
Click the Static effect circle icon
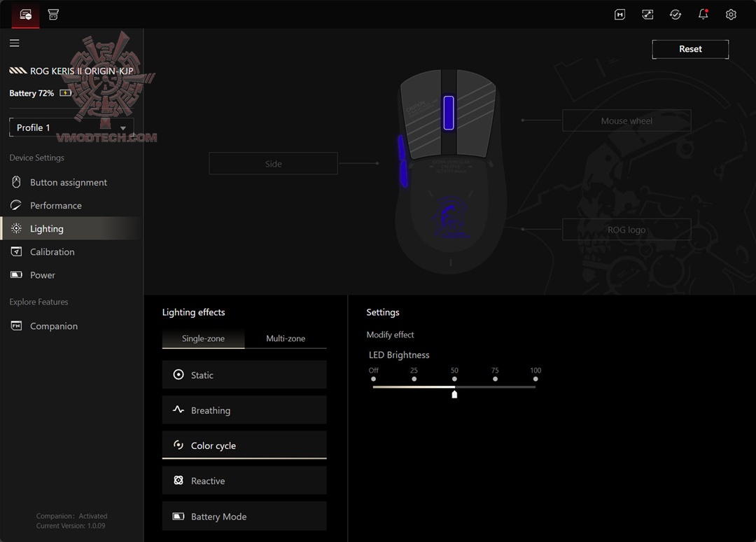point(178,375)
